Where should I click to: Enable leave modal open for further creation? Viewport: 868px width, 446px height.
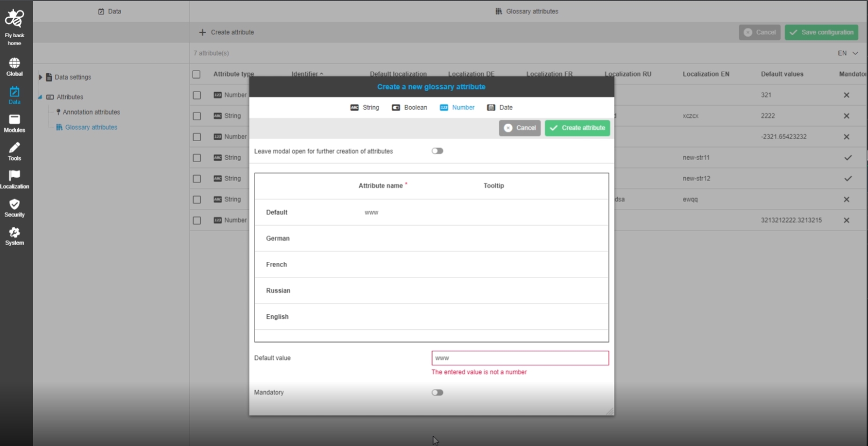[437, 151]
